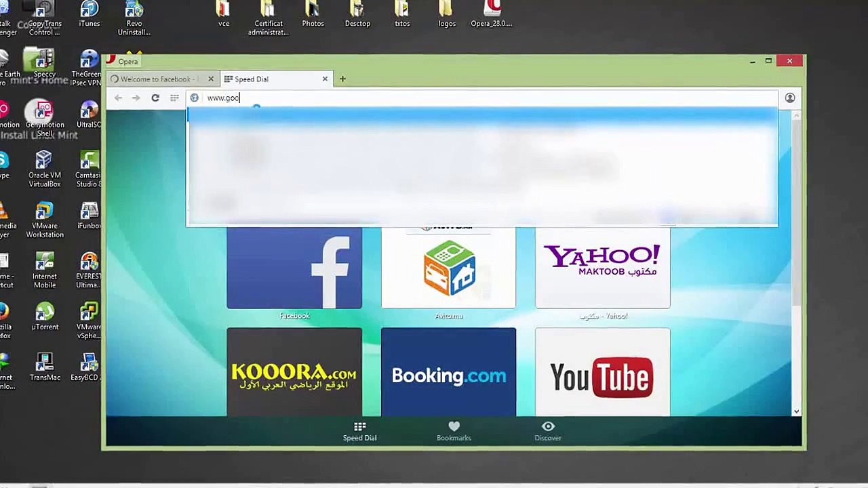Open TransMac desktop icon
The height and width of the screenshot is (488, 868).
(x=45, y=367)
